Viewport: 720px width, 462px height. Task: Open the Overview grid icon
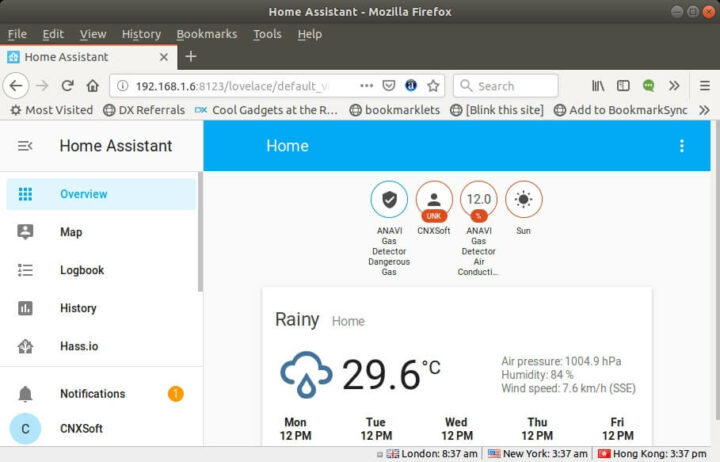pyautogui.click(x=25, y=194)
